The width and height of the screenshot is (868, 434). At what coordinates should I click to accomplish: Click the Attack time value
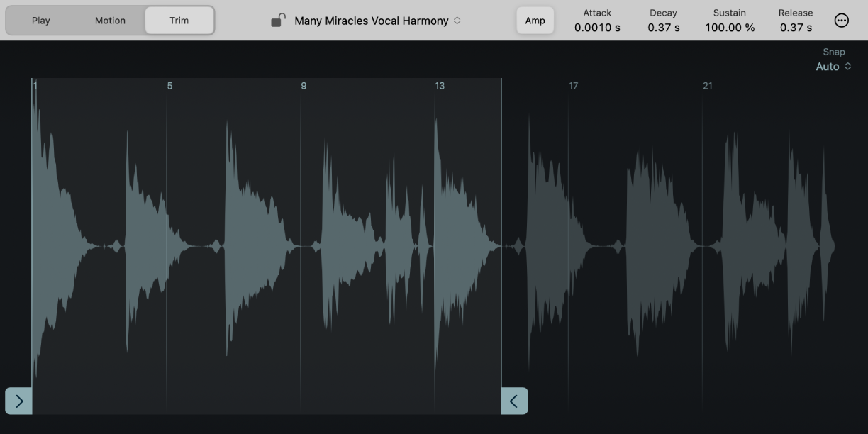(596, 27)
